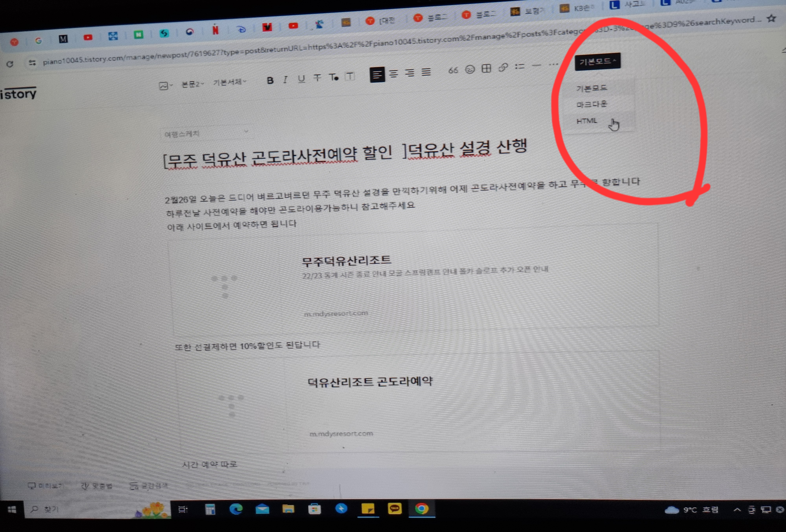Open Windows Start menu
786x532 pixels.
[x=12, y=509]
